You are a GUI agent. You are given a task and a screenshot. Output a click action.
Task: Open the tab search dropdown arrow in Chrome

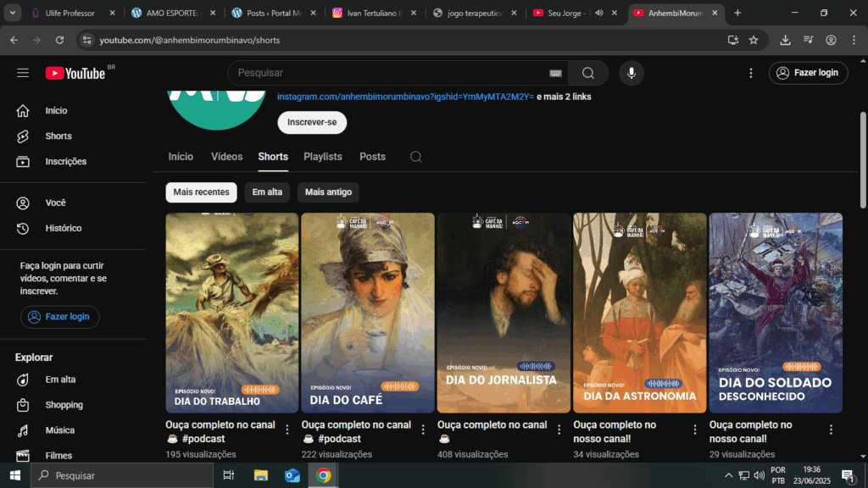[13, 13]
